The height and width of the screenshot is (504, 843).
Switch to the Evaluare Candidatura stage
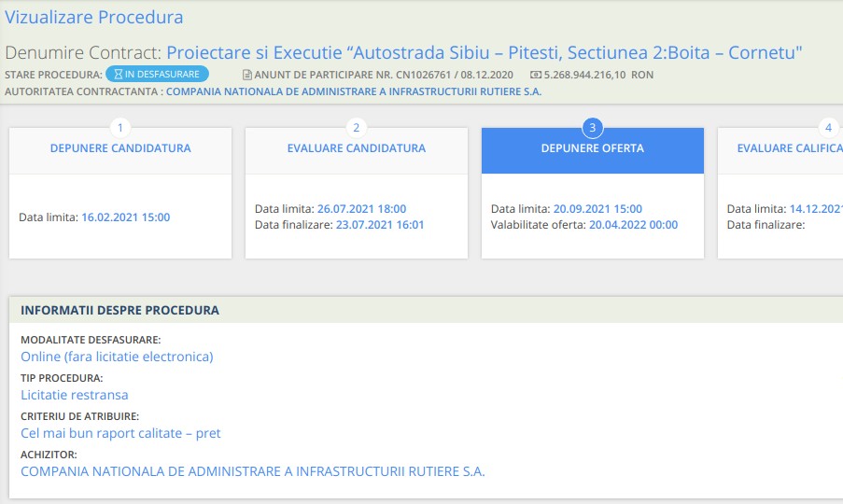tap(357, 148)
